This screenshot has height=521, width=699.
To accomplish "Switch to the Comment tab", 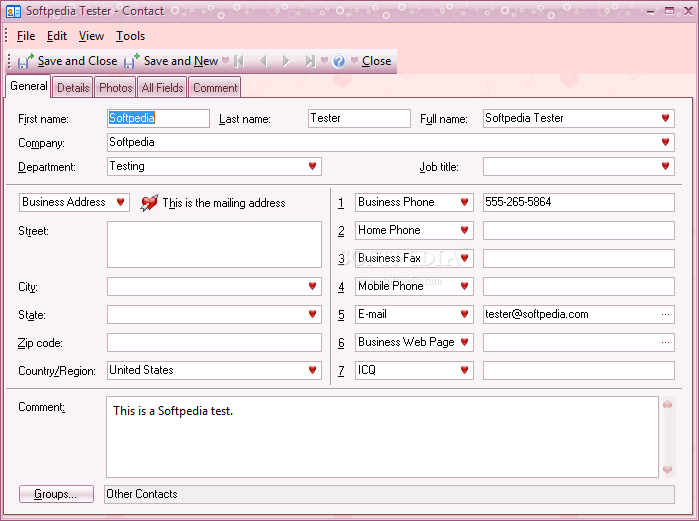I will point(215,87).
